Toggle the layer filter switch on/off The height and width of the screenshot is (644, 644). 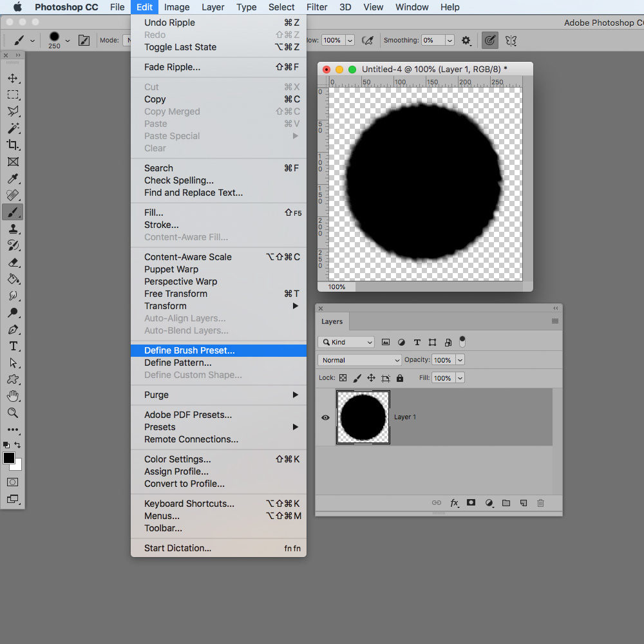(462, 341)
